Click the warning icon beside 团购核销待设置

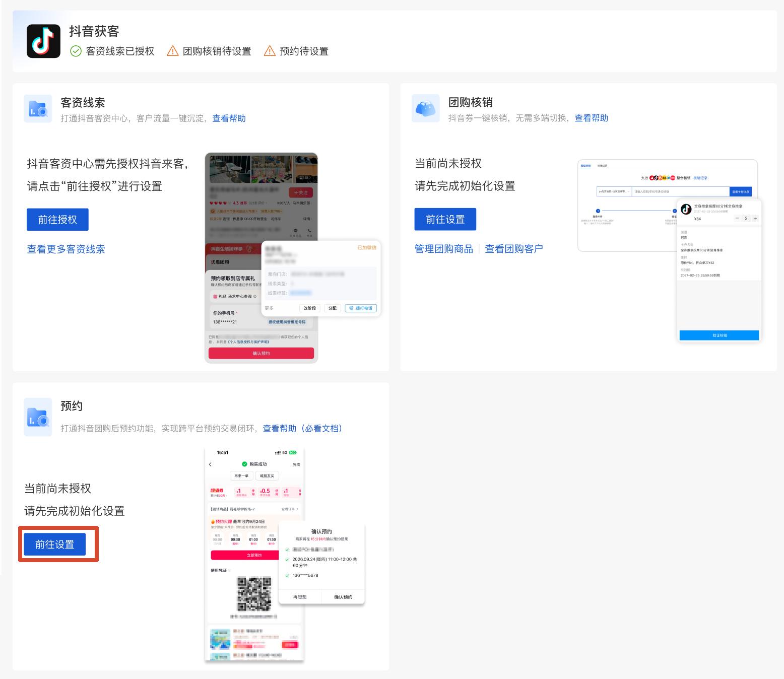click(x=172, y=51)
